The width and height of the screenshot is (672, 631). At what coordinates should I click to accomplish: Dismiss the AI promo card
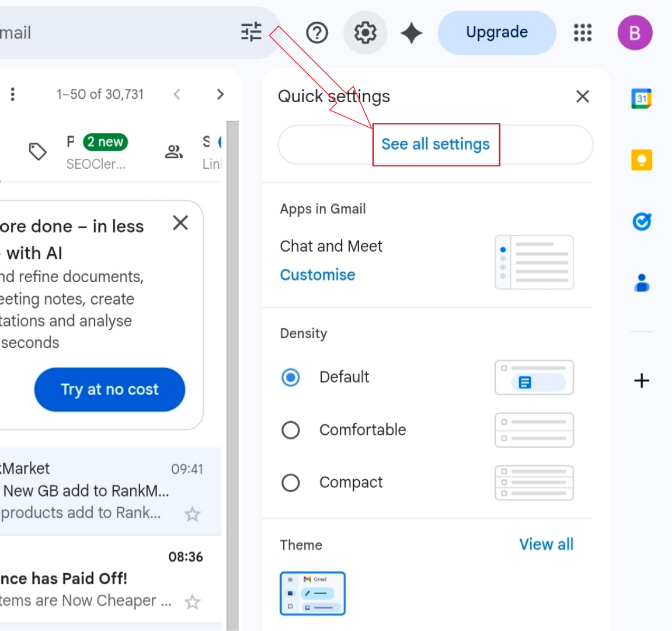[180, 223]
